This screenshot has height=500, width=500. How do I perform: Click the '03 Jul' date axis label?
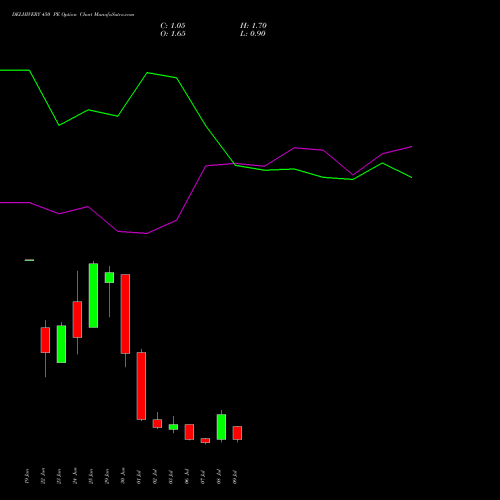click(x=171, y=477)
